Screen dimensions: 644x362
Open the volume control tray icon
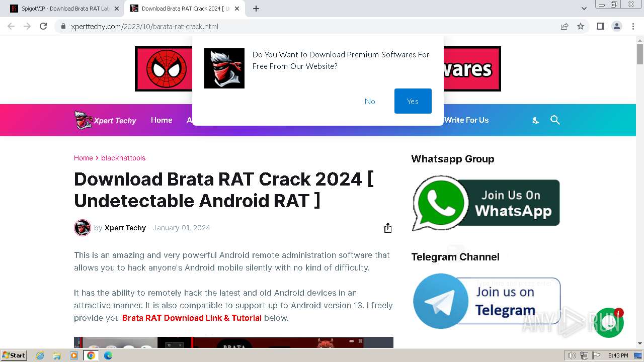572,355
